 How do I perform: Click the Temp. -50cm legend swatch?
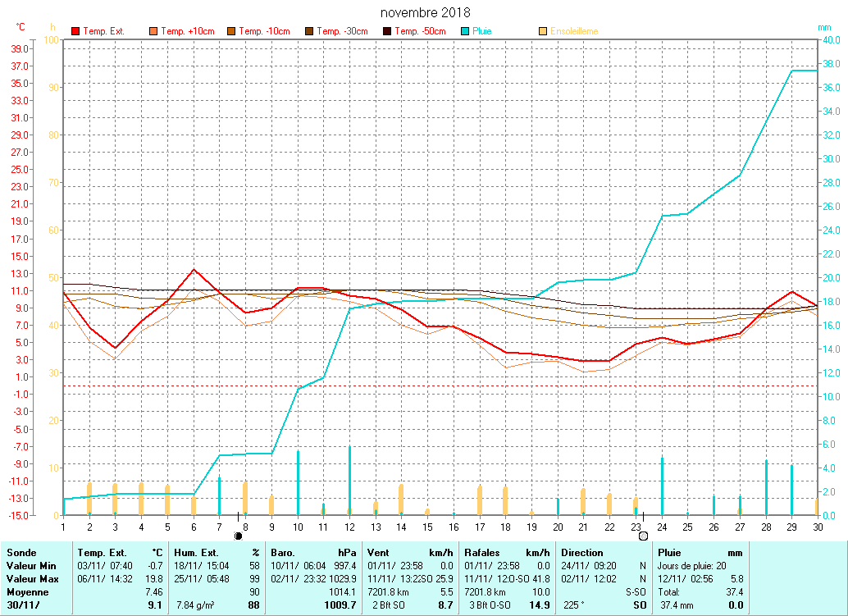(387, 31)
